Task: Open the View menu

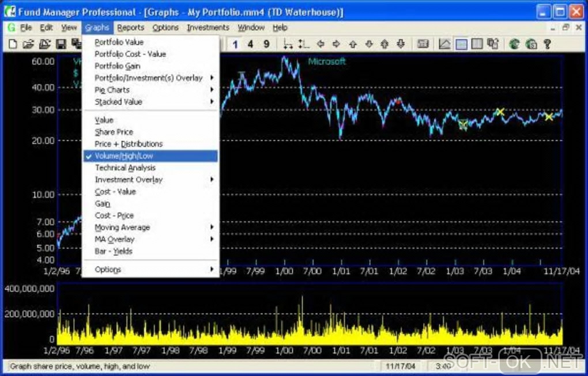Action: pos(69,27)
